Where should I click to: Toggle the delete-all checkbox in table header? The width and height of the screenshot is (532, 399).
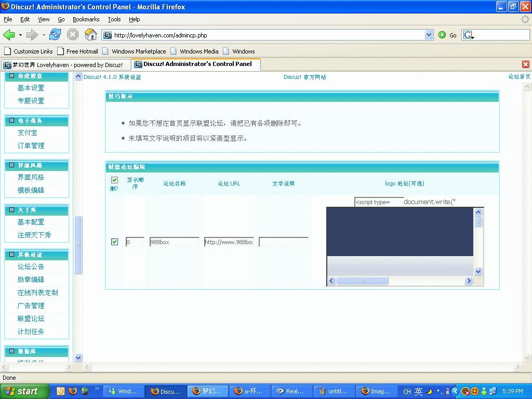[114, 180]
